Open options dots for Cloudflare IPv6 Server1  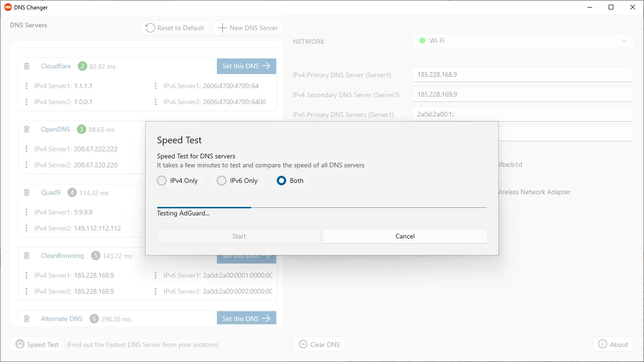point(156,86)
